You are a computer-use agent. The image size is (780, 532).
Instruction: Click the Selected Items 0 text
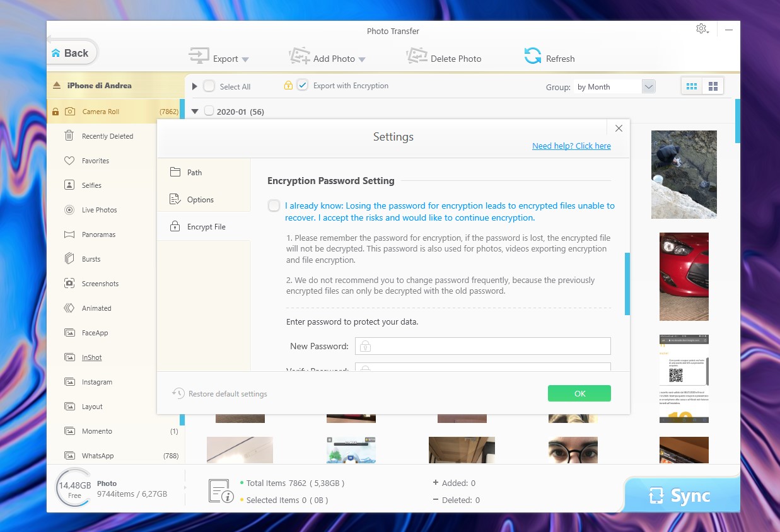pyautogui.click(x=287, y=500)
